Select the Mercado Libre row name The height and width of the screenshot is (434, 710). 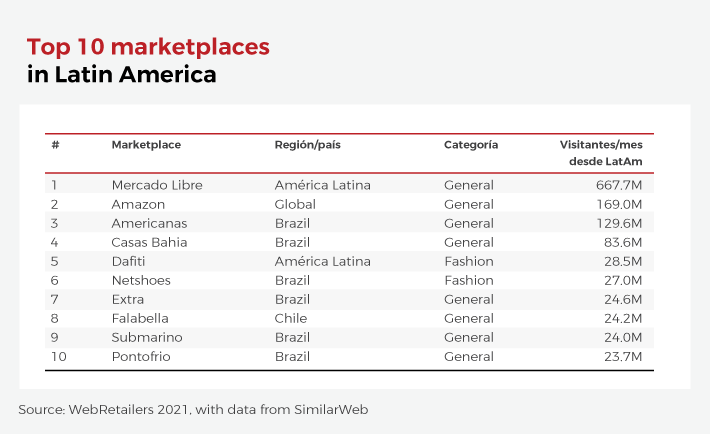tap(157, 185)
